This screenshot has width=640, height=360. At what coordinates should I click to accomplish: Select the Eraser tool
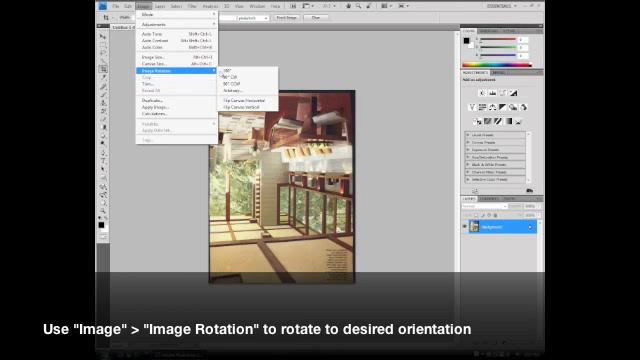tap(103, 119)
